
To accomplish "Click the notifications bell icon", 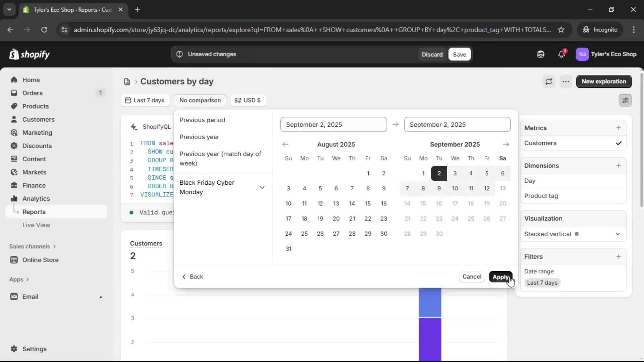I will [x=561, y=54].
